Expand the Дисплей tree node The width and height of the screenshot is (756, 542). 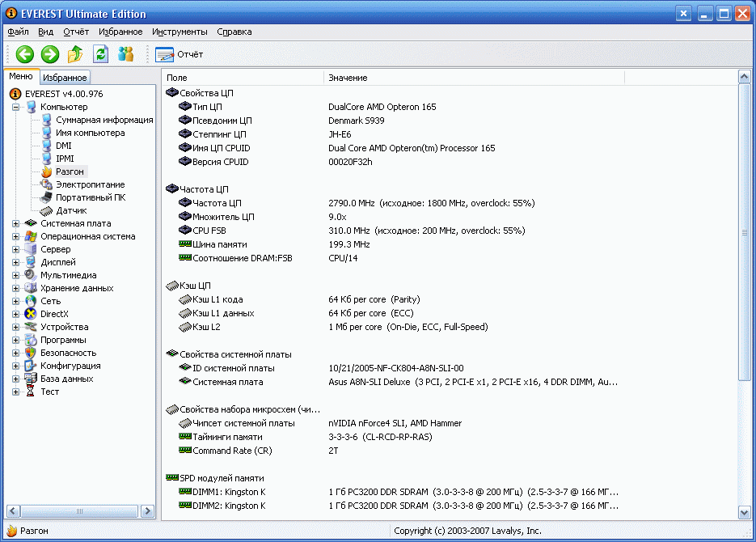(16, 263)
